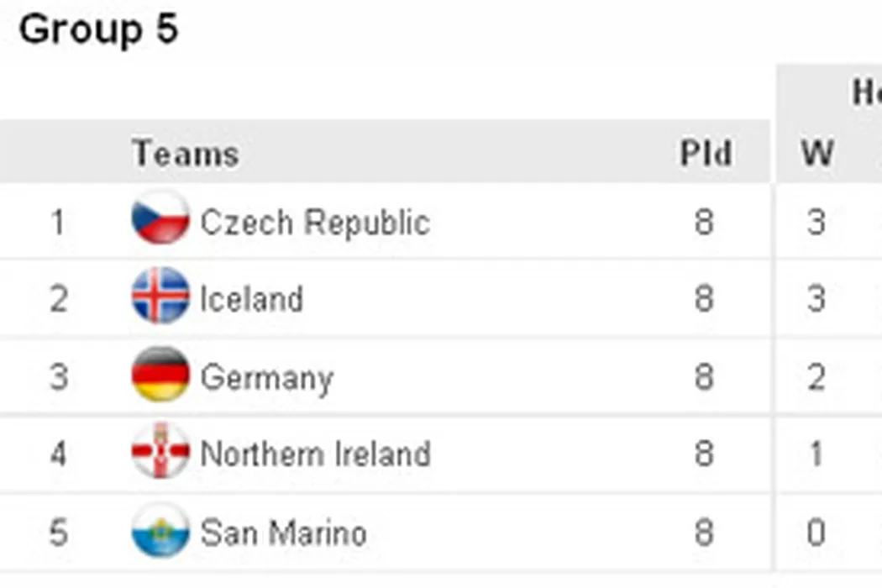
Task: Click the Teams column header
Action: click(x=186, y=154)
